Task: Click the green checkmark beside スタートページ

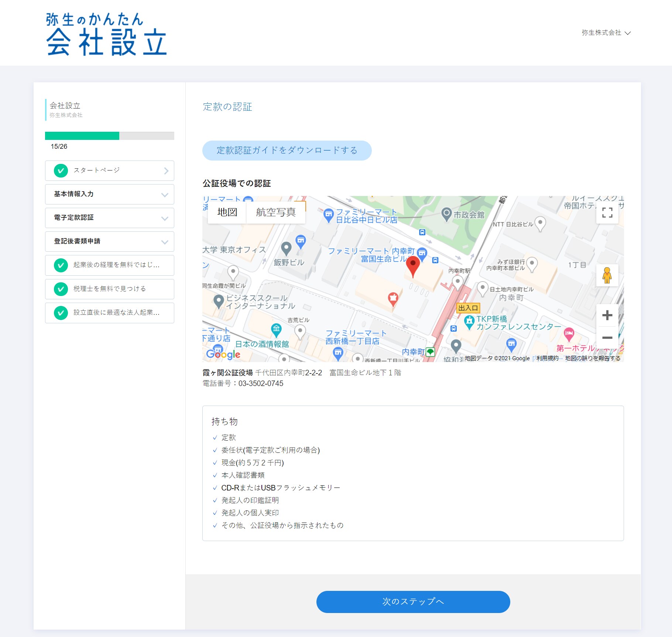Action: pos(61,171)
